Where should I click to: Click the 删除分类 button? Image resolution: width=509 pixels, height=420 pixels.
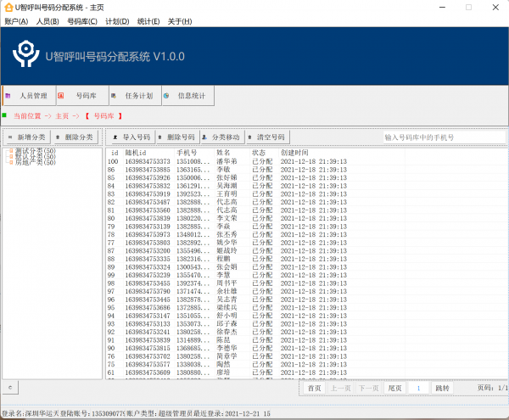point(75,137)
